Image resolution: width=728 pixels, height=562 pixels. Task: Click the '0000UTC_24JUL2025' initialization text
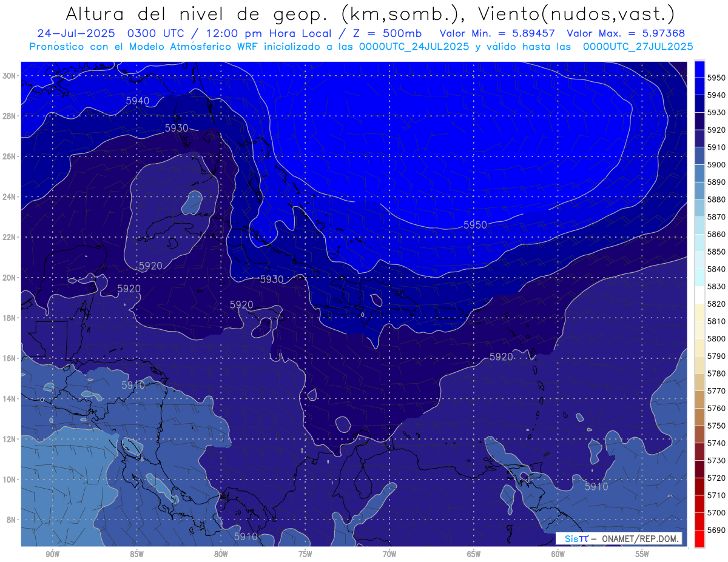click(414, 46)
